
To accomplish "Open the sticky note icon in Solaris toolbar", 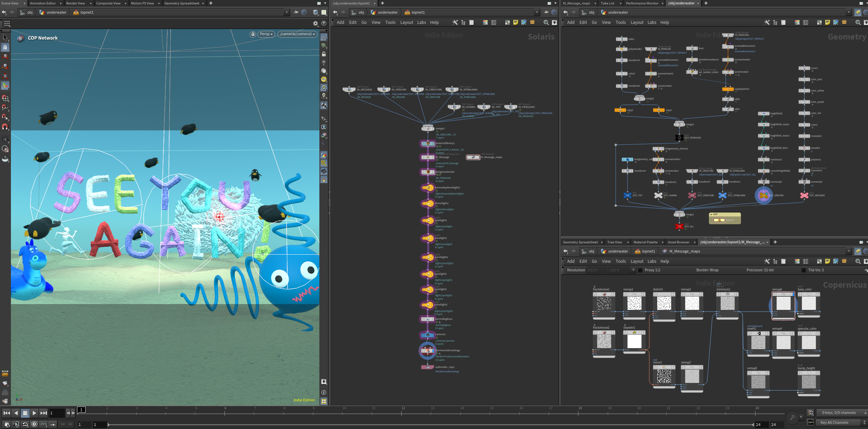I will 516,23.
